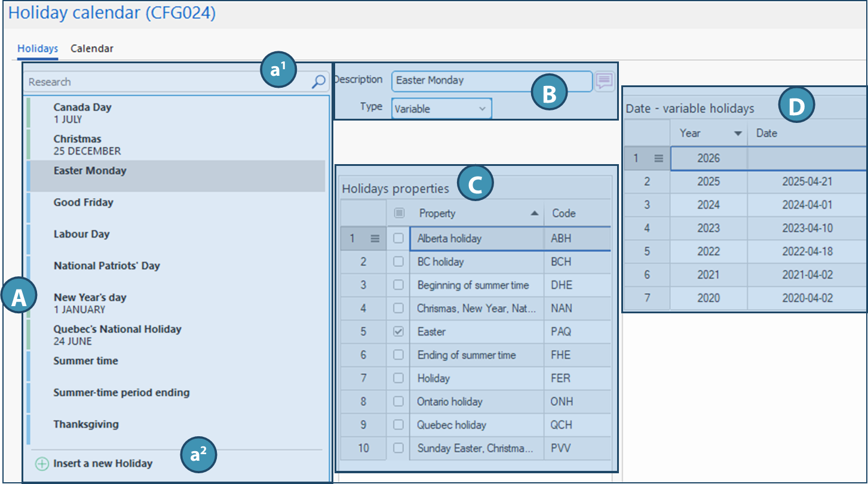Enable the Quebec holiday checkbox
The height and width of the screenshot is (484, 868).
[398, 425]
